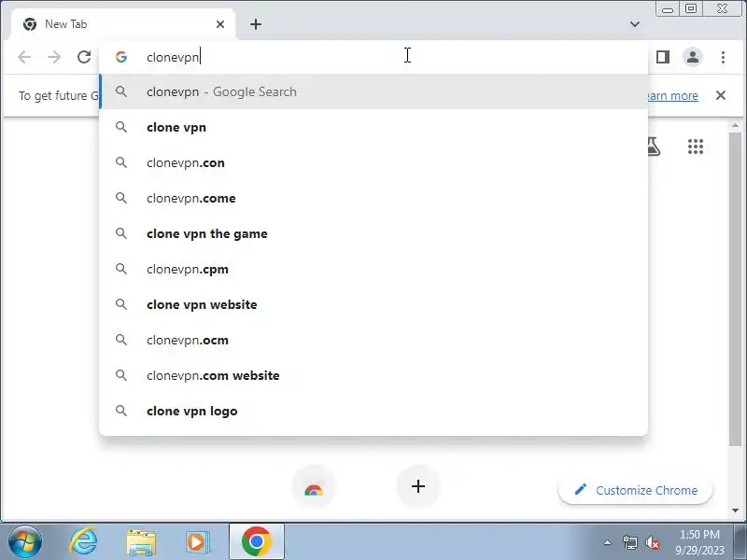Open Windows Media Player taskbar icon
This screenshot has width=747, height=560.
point(198,542)
